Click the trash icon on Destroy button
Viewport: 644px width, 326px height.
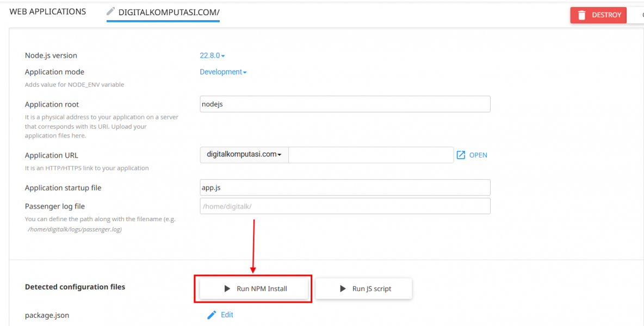581,15
